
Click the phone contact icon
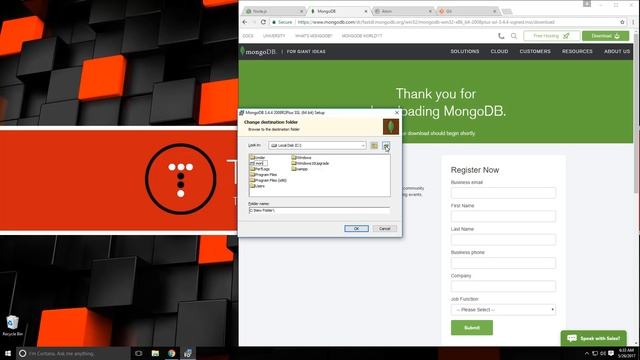(x=501, y=36)
